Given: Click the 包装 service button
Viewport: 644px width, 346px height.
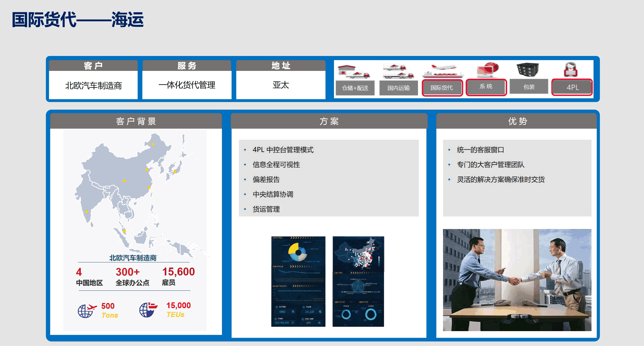Looking at the screenshot, I should coord(529,87).
